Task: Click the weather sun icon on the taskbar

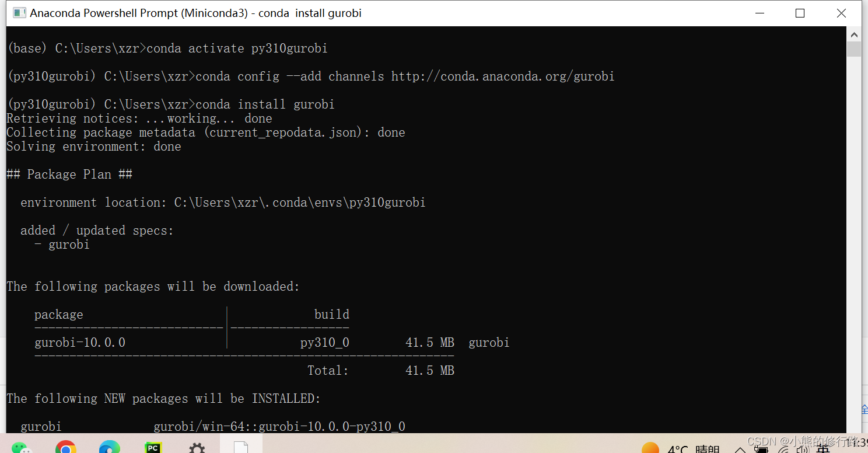Action: (x=650, y=448)
